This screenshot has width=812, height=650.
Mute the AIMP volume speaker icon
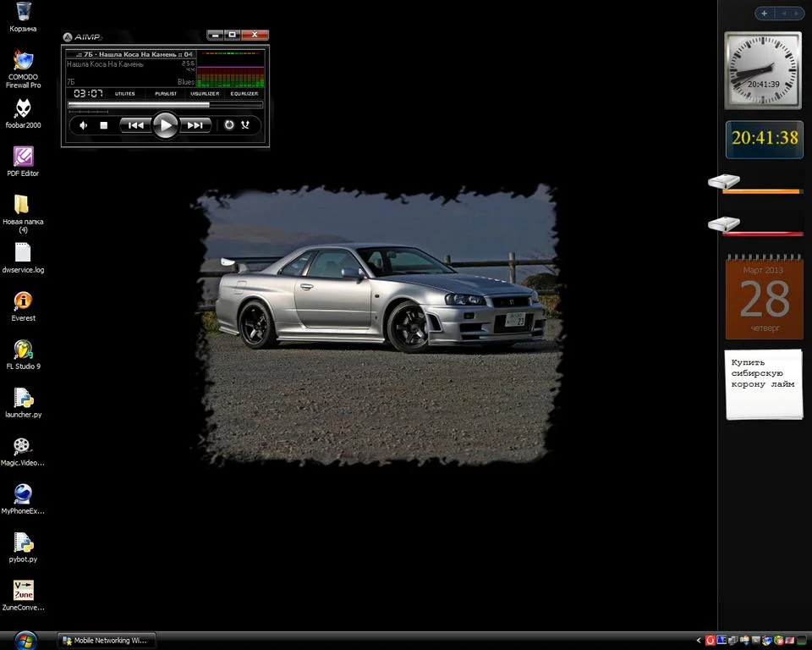[83, 125]
